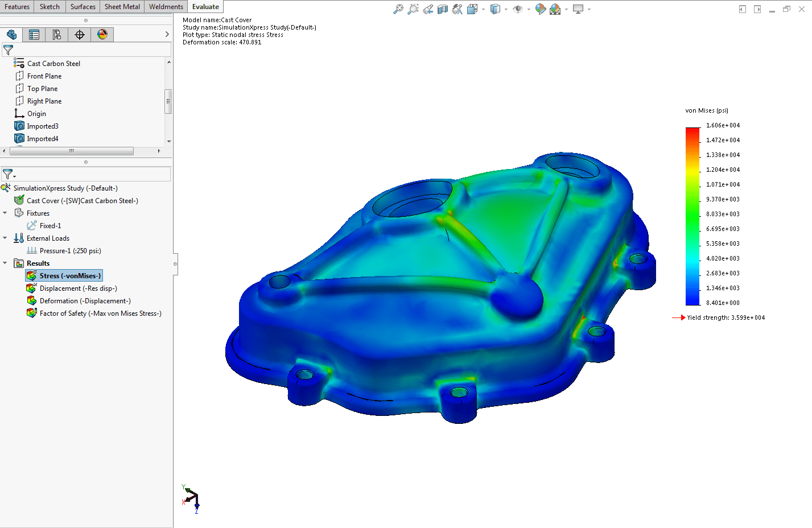Collapse the Fixtures tree node

(5, 213)
